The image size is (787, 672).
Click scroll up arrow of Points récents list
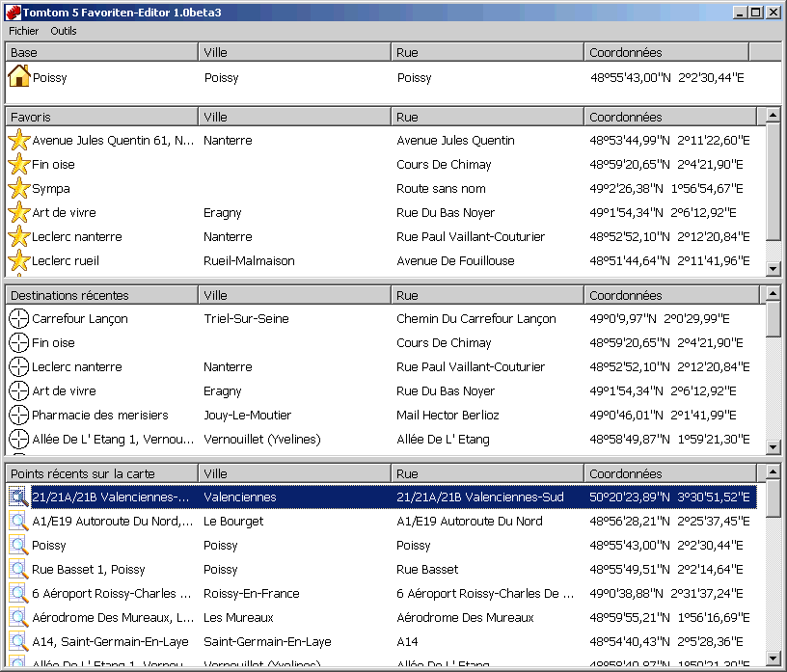pos(773,473)
